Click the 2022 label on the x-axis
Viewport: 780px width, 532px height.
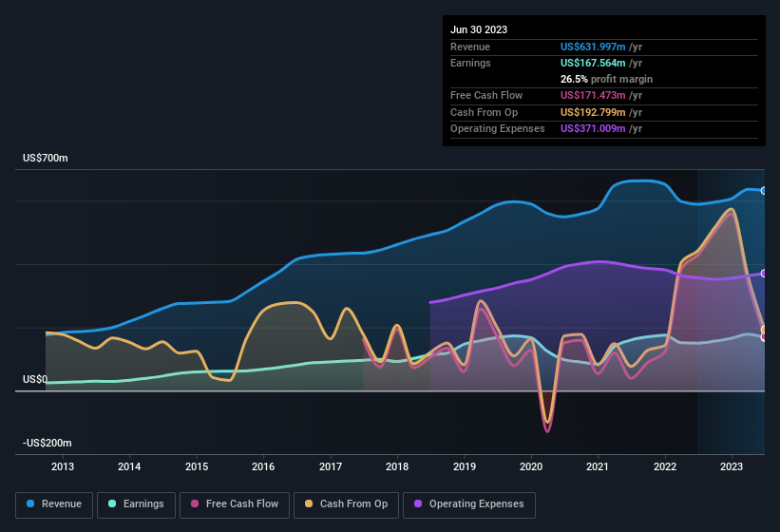665,466
